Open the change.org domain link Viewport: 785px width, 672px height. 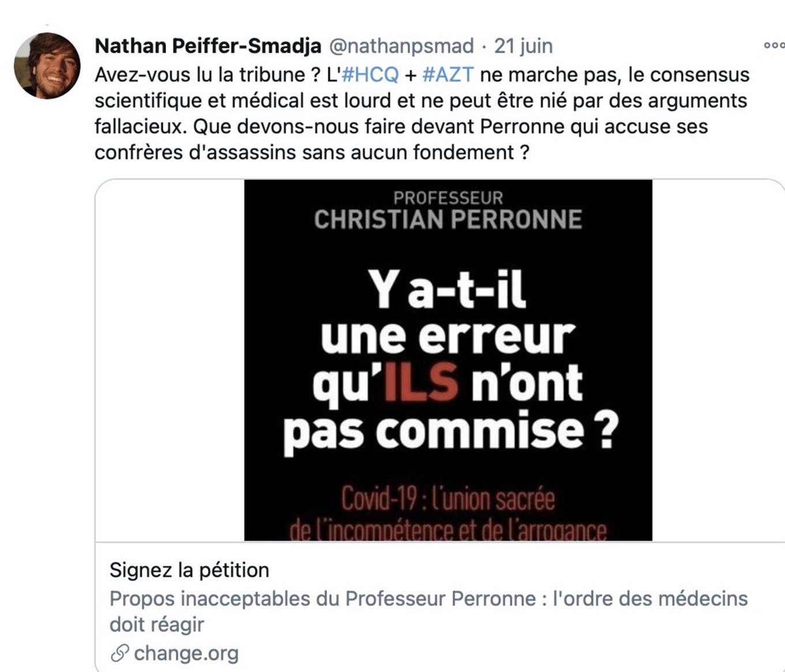186,653
